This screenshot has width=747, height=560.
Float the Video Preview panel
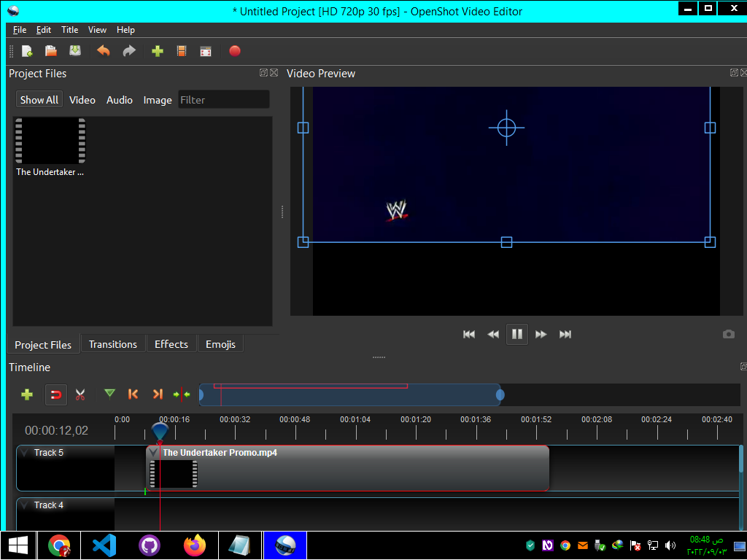pos(734,73)
